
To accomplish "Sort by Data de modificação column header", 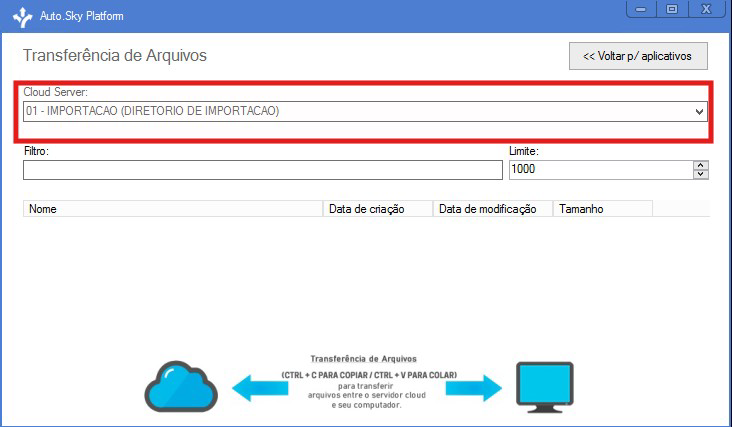I will (492, 209).
